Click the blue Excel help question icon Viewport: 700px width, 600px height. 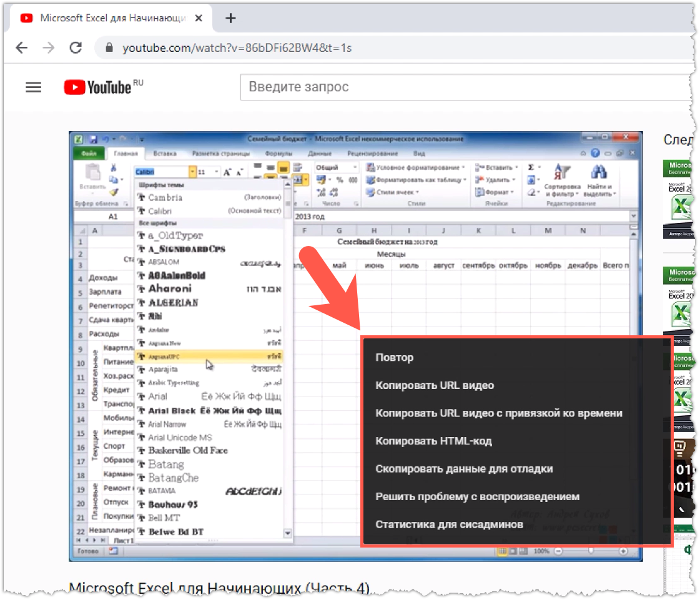pos(595,153)
